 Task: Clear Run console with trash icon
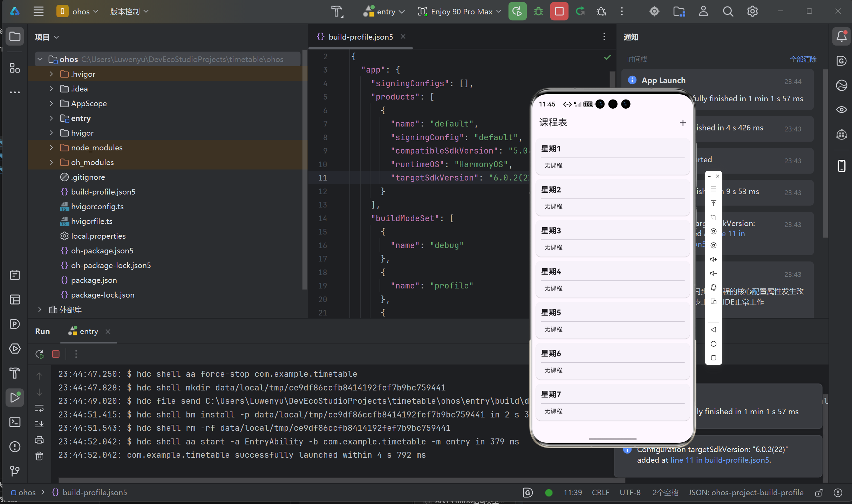pos(39,456)
